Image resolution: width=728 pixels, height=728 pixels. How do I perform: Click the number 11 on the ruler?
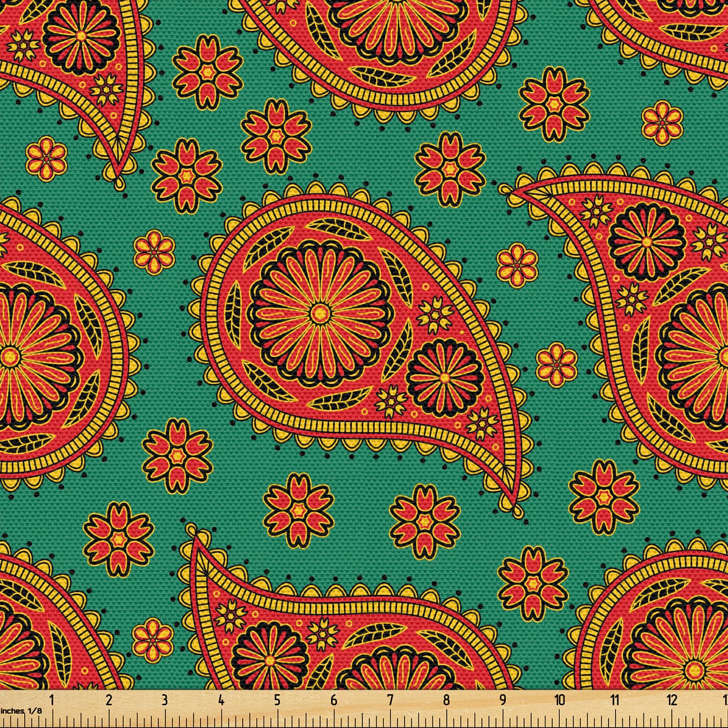coord(615,700)
